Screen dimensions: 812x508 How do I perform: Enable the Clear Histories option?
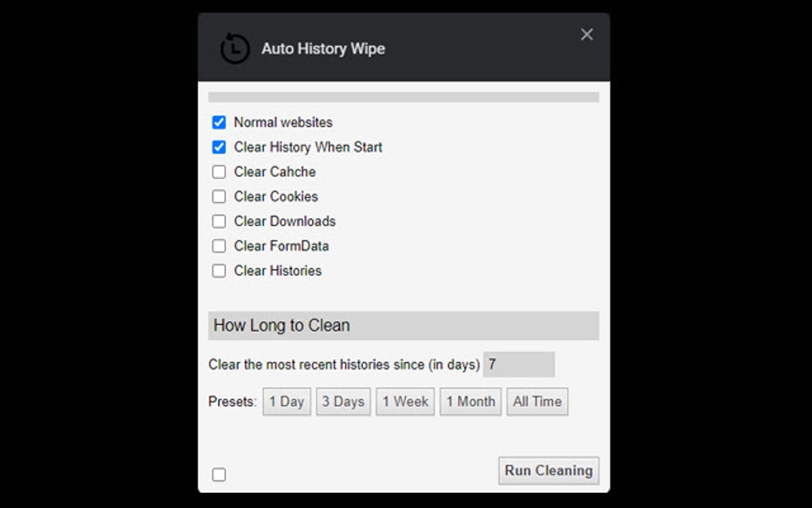point(219,270)
